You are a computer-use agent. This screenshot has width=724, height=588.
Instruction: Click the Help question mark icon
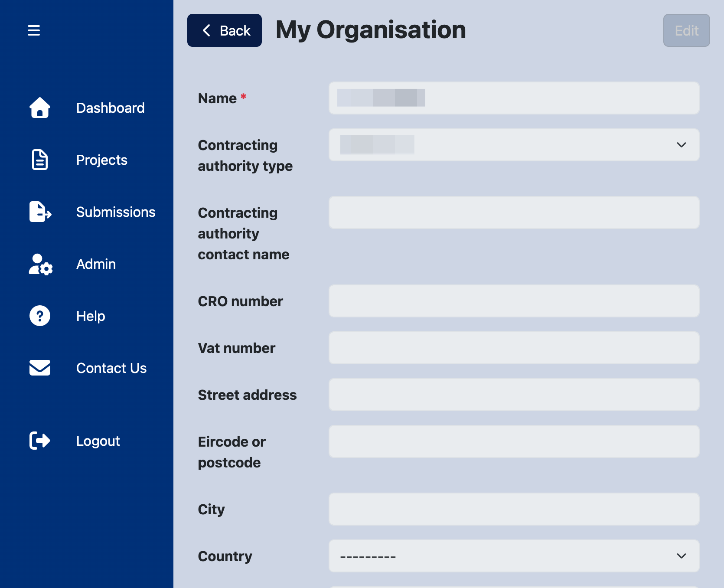[x=40, y=316]
